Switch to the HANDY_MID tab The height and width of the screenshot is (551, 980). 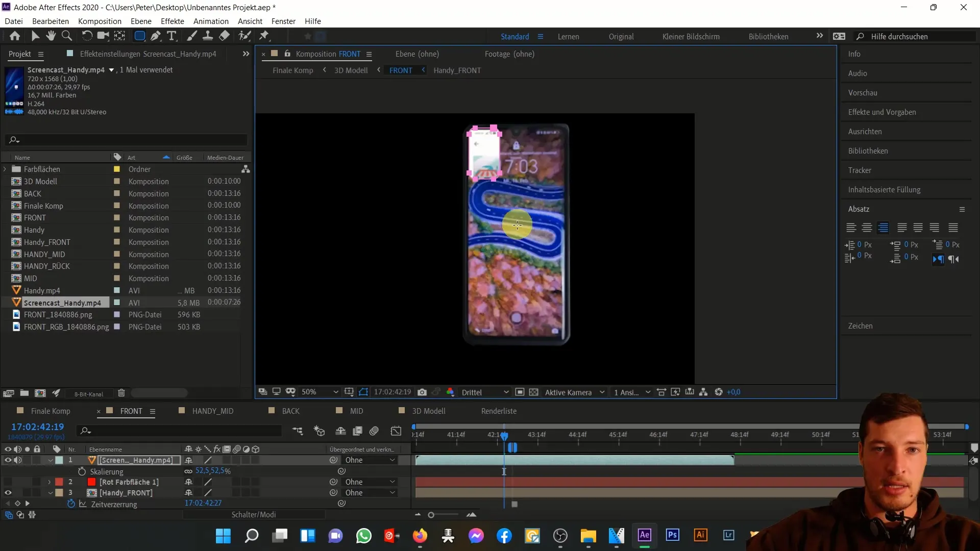212,410
